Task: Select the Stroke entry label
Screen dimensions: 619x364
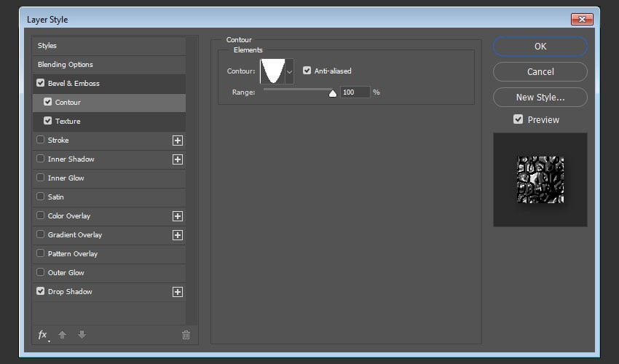Action: click(58, 141)
